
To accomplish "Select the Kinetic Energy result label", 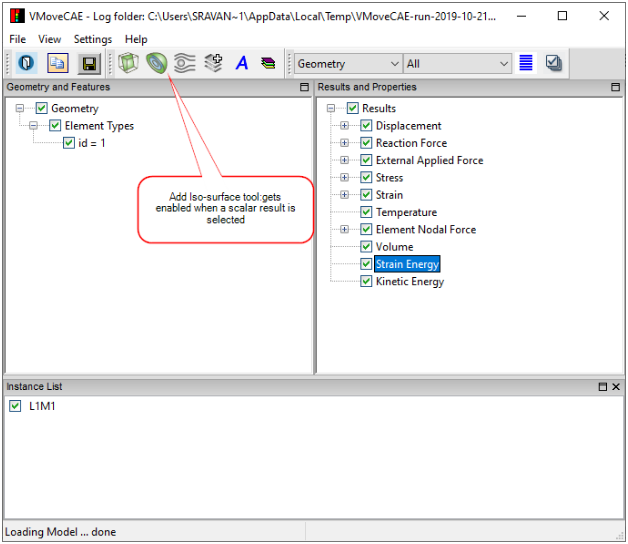I will point(410,282).
